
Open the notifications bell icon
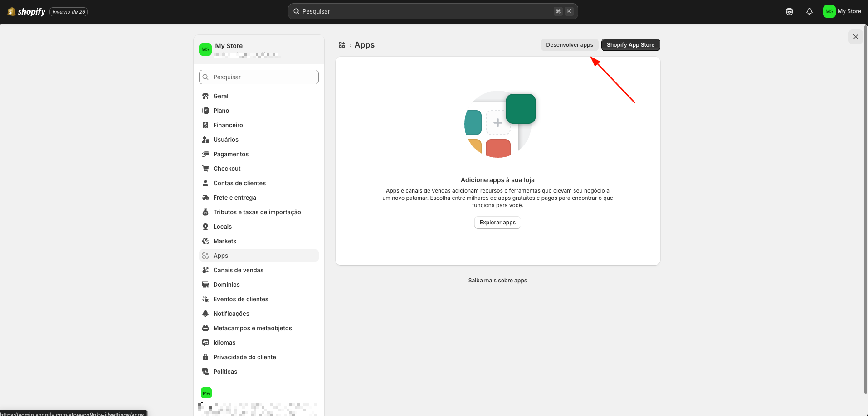point(809,11)
